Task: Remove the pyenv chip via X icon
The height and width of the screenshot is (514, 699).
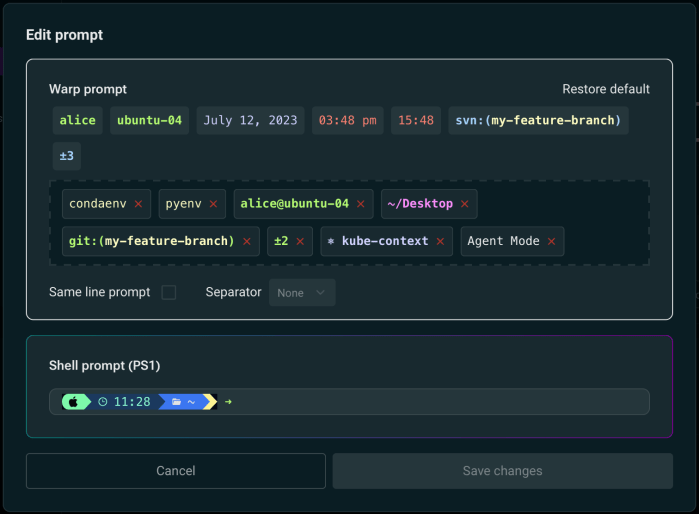Action: [212, 204]
